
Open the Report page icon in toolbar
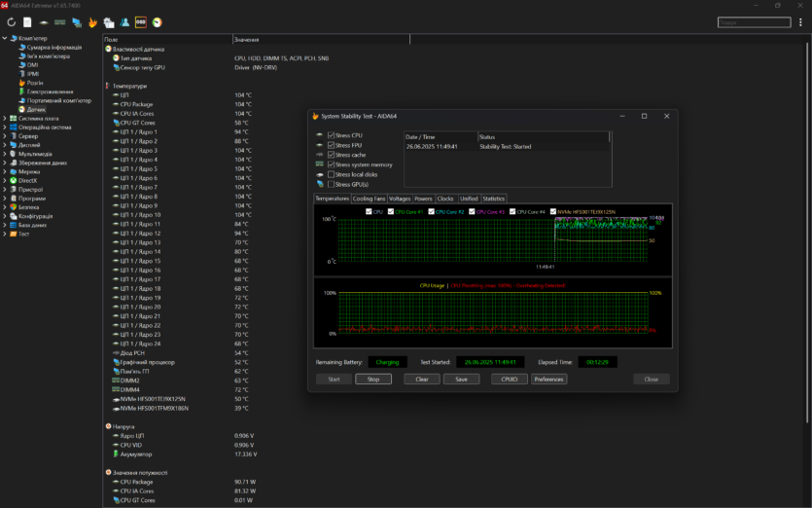[27, 22]
